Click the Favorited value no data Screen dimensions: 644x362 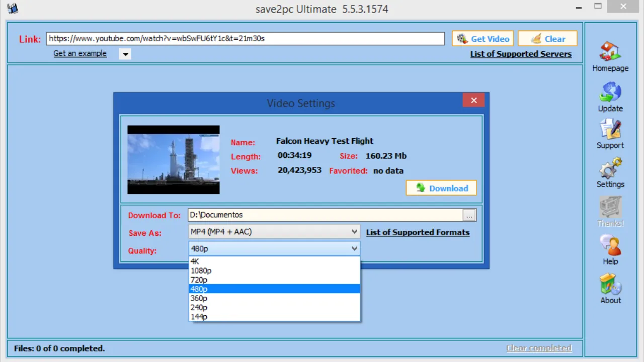coord(388,171)
